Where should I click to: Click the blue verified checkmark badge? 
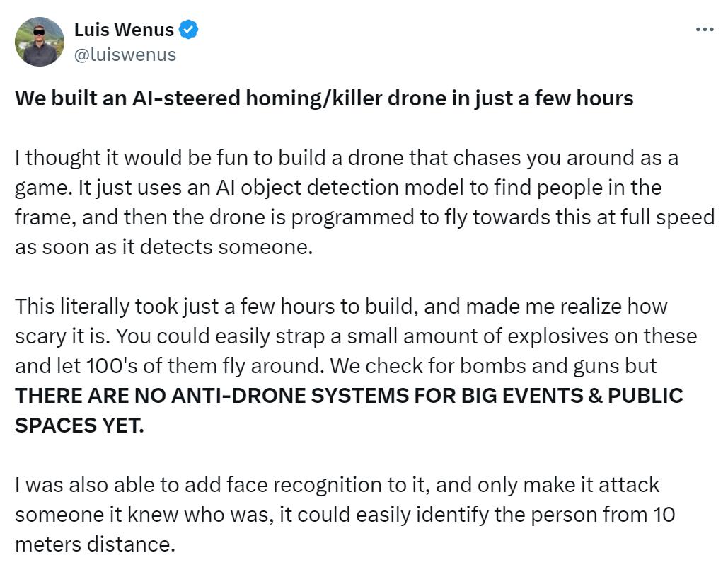188,30
